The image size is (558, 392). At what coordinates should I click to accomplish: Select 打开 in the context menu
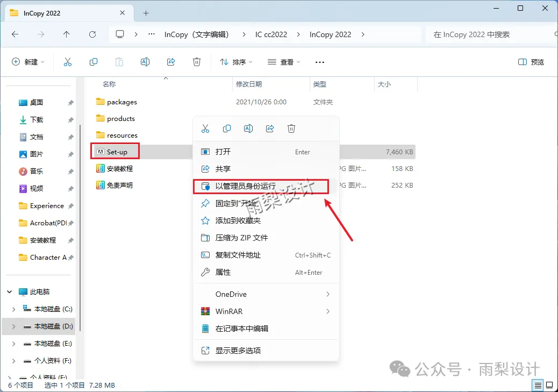[x=266, y=152]
